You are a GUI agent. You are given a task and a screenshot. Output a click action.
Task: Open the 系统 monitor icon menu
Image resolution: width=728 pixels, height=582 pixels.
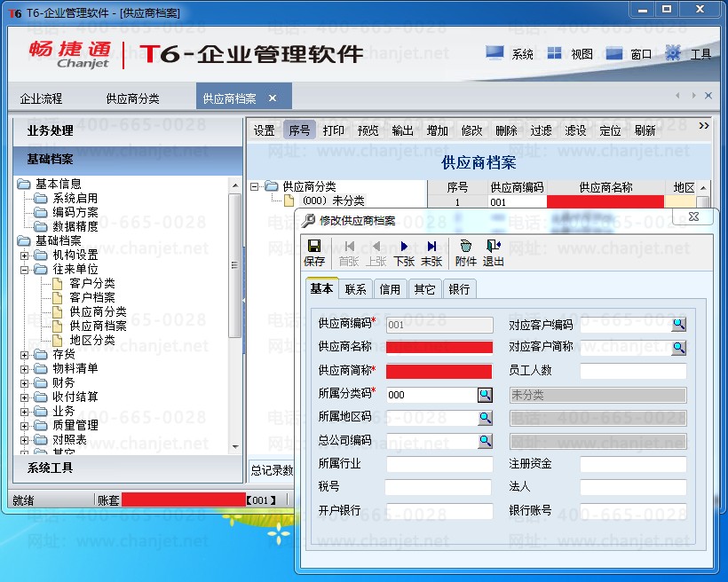point(495,53)
